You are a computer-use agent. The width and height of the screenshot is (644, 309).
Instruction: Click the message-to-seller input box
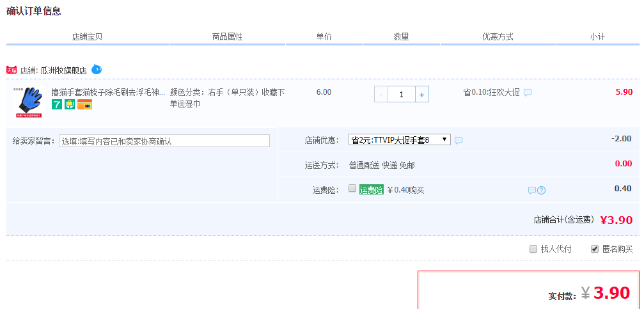click(164, 141)
